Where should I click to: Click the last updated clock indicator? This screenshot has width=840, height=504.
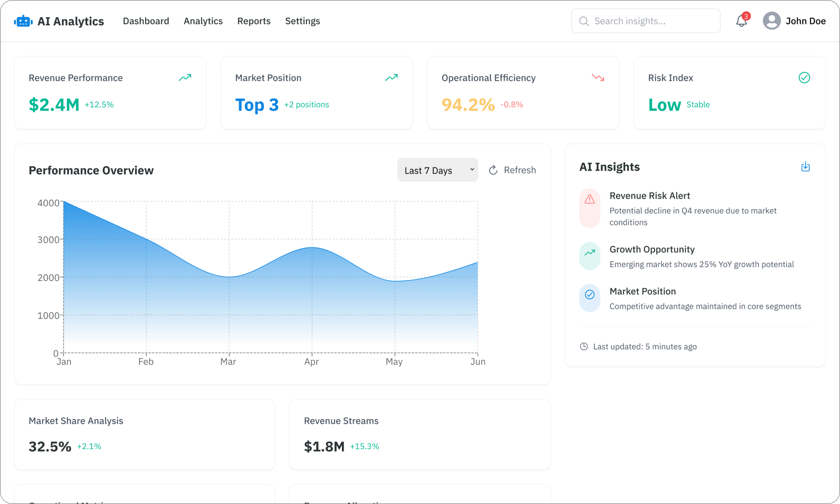[583, 346]
